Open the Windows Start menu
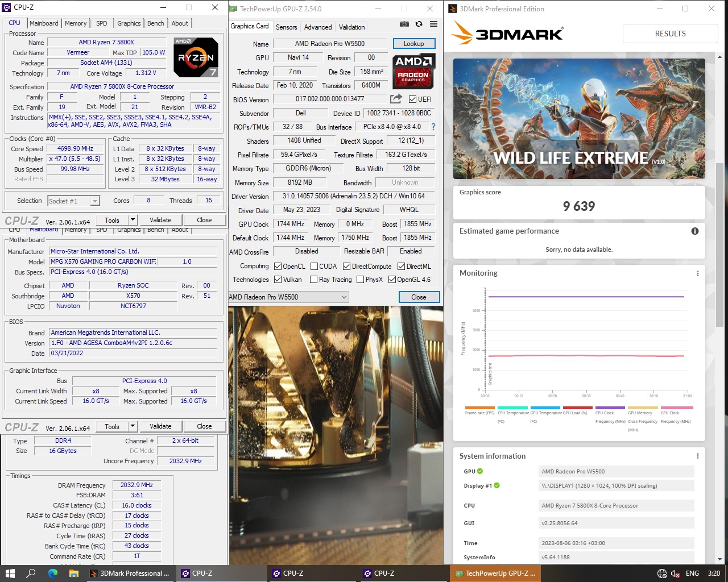Image resolution: width=728 pixels, height=582 pixels. [x=10, y=573]
